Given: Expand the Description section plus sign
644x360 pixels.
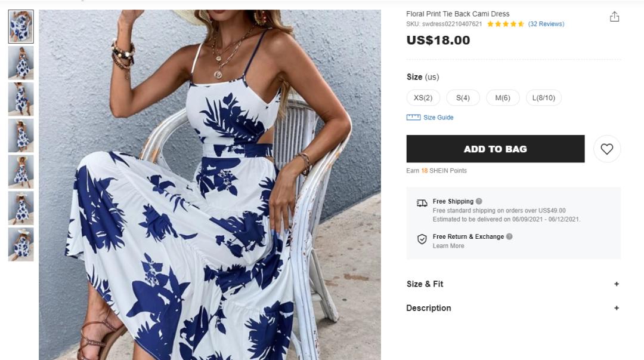Looking at the screenshot, I should 617,307.
